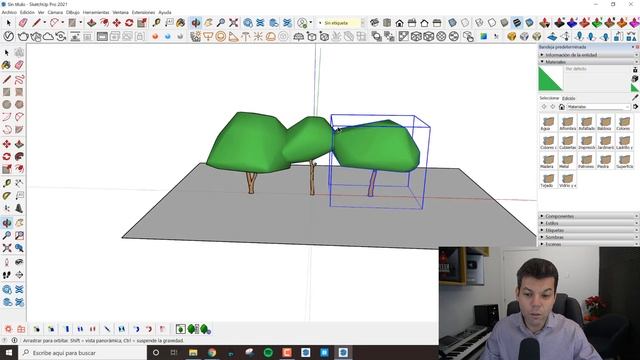Select the Zoom magnifier tool in top toolbar
Viewport: 640px width, 360px height.
click(x=221, y=23)
